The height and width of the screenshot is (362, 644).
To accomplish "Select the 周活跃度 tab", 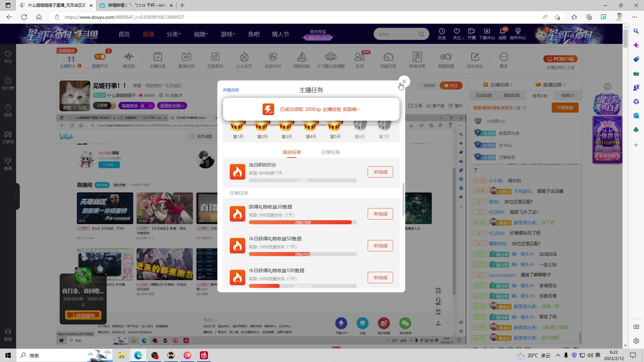I will pyautogui.click(x=512, y=96).
